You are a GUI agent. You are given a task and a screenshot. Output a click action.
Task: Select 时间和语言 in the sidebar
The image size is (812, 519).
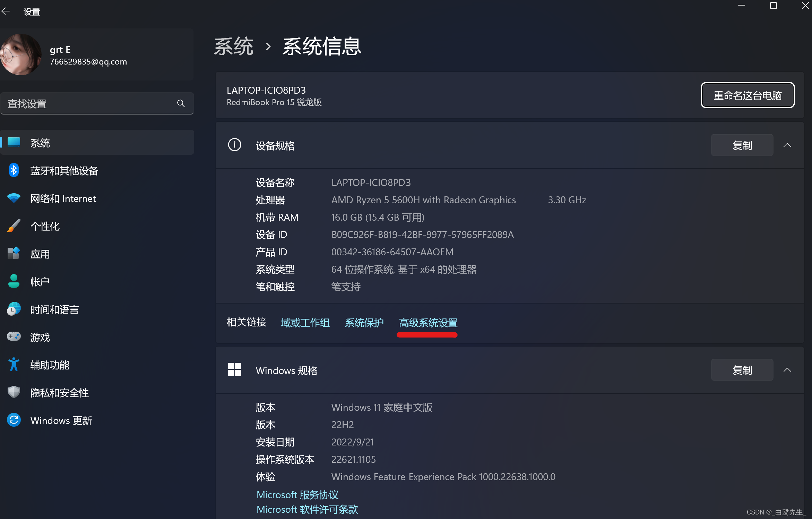97,309
